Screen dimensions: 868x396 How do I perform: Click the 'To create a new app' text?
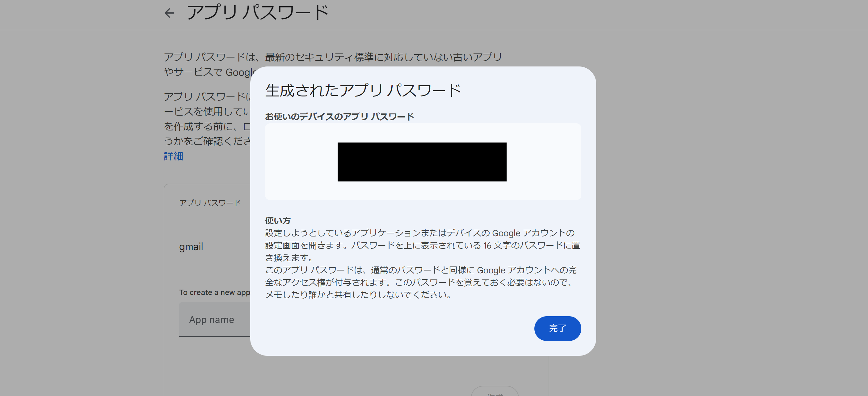pos(215,292)
